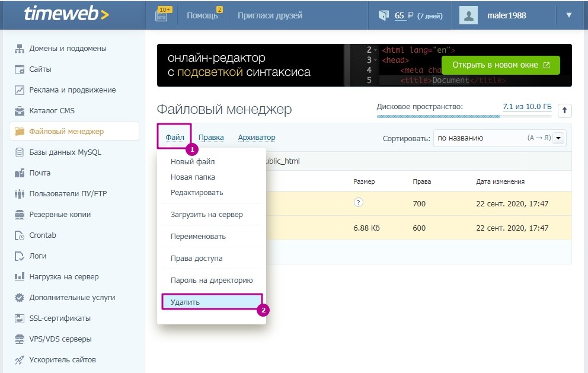Click the Почта mailbox icon

19,173
